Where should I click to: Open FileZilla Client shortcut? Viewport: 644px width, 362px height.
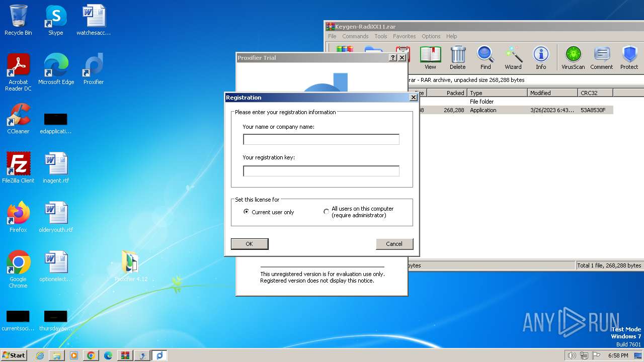coord(18,168)
